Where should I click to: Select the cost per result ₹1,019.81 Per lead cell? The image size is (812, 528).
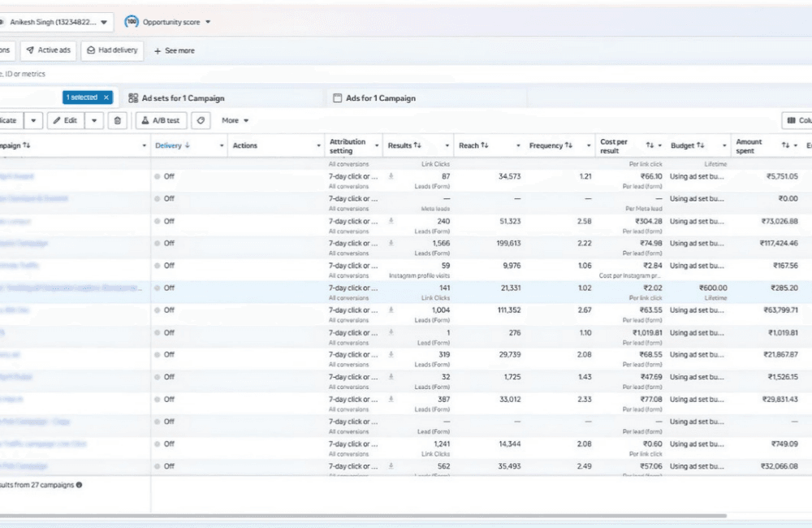tap(647, 333)
